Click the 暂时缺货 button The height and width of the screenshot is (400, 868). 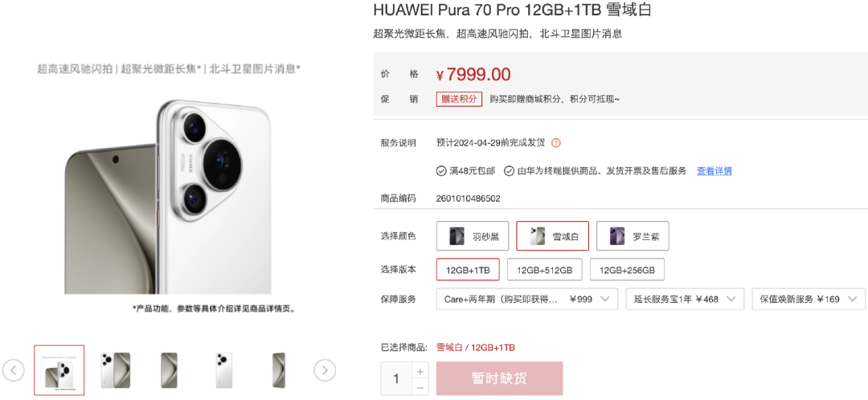(499, 378)
